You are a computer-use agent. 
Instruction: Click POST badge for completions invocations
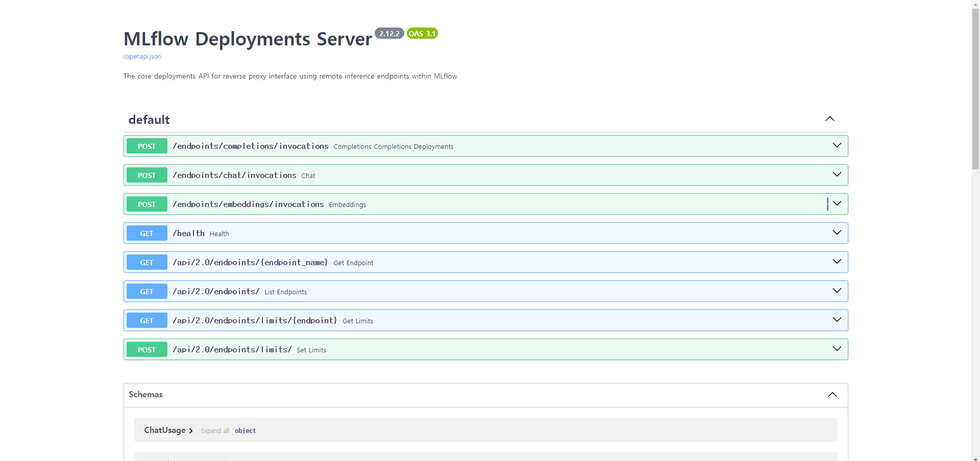point(147,146)
